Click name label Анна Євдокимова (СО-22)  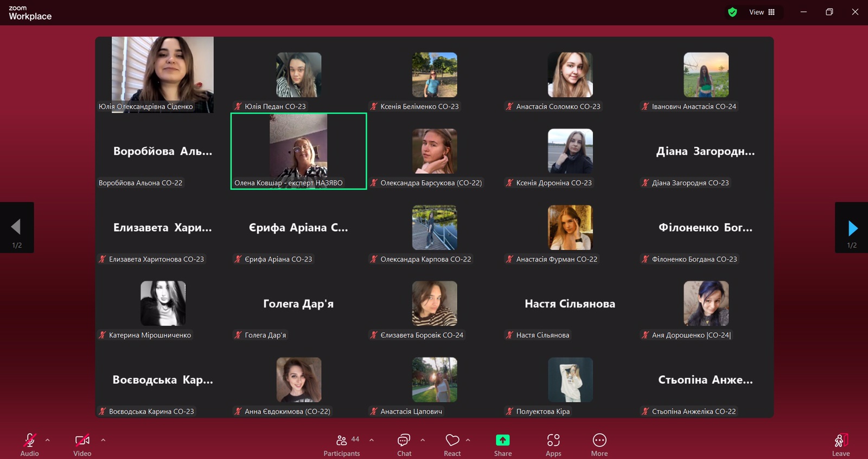288,411
